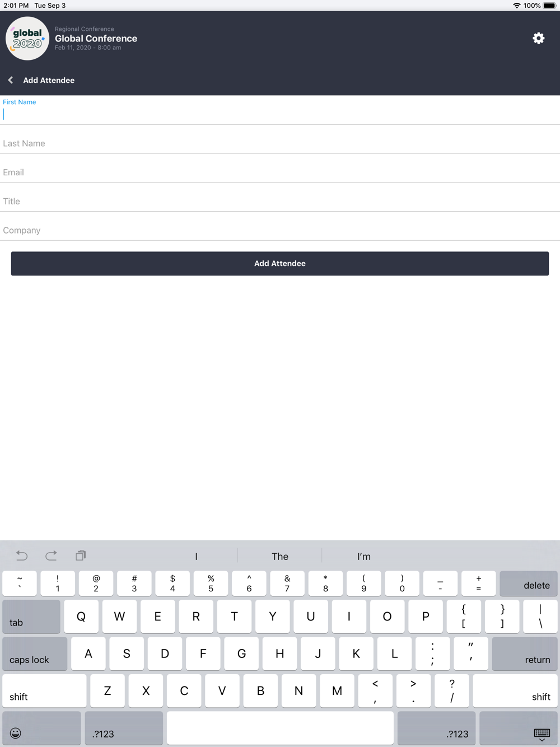Tap the keyboard undo arrow icon
560x747 pixels.
pos(22,555)
